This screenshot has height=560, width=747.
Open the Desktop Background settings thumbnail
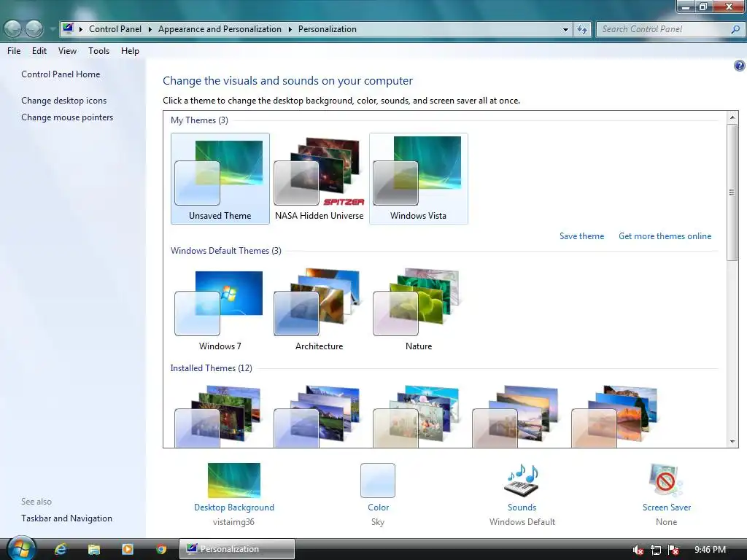(x=234, y=481)
